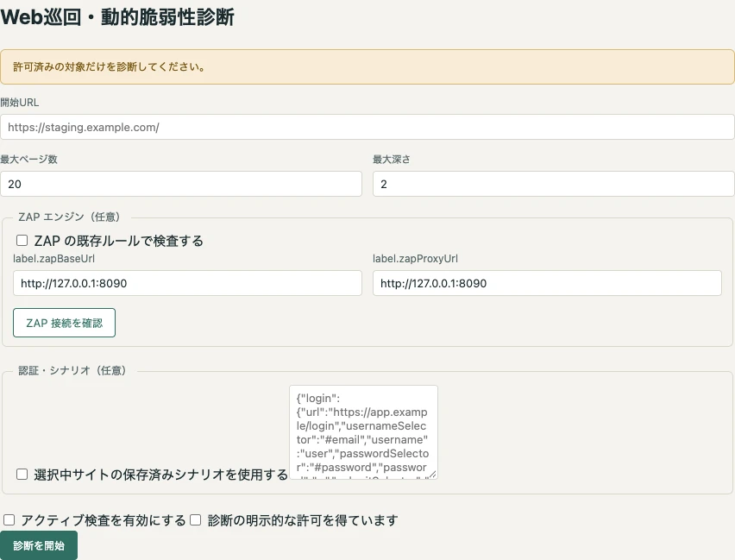The image size is (735, 560).
Task: Focus the 最大深さ field
Action: [553, 184]
